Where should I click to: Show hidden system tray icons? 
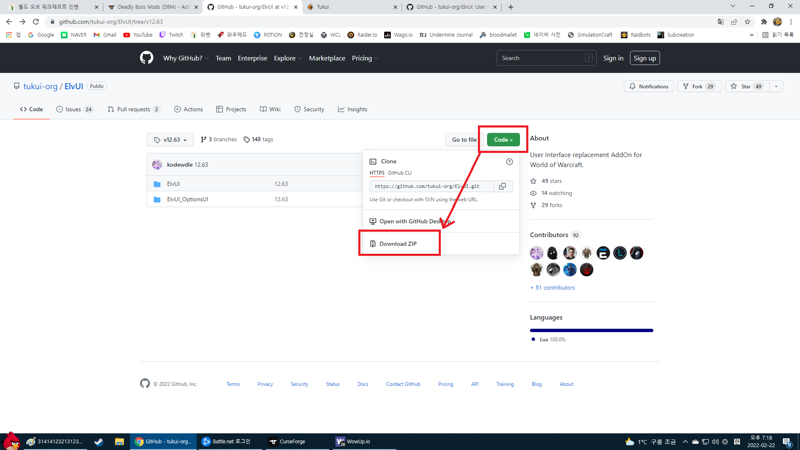(x=685, y=442)
